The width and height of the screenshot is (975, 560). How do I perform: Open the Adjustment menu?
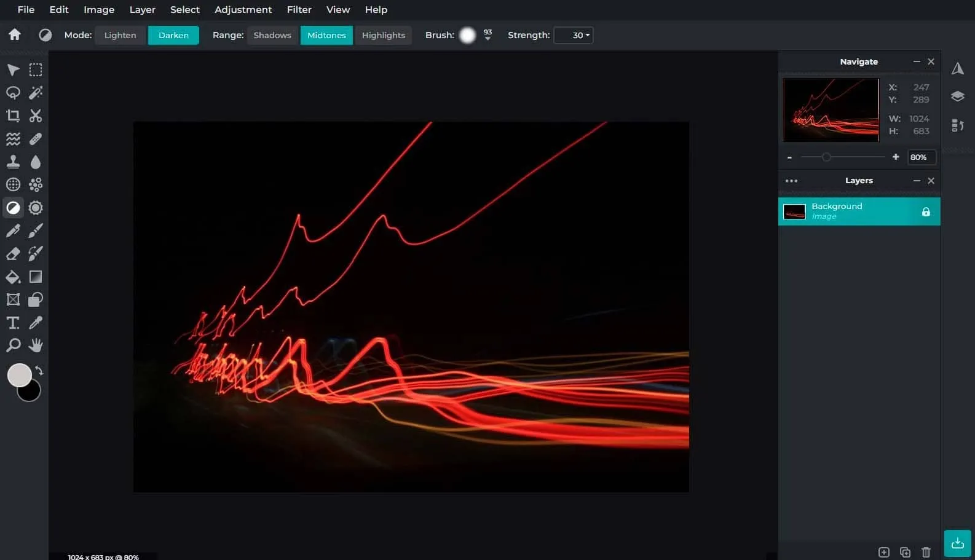click(243, 10)
